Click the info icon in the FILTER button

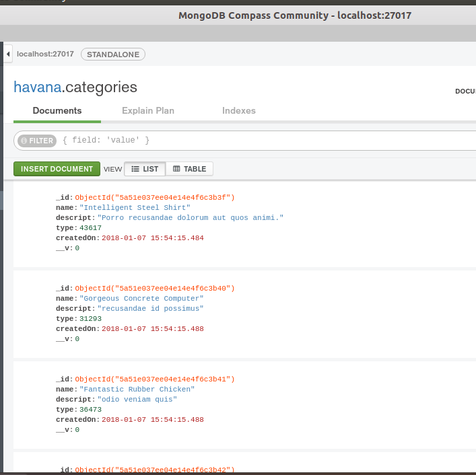point(24,141)
